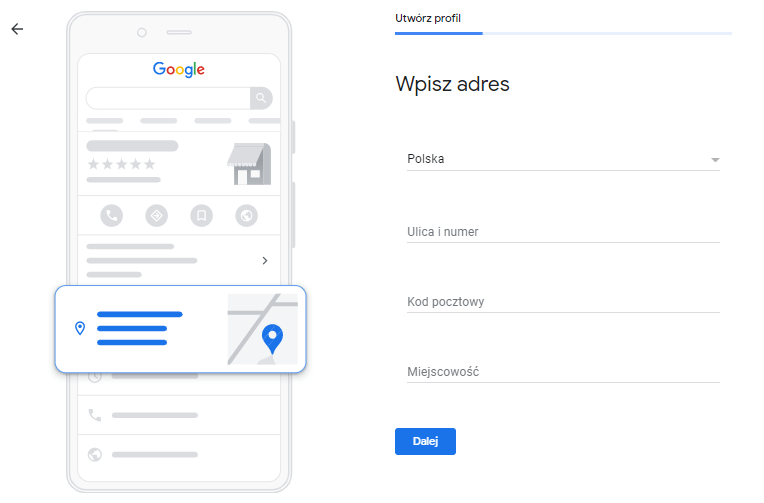The height and width of the screenshot is (503, 764).
Task: Click the globe icon in bottom list row
Action: point(95,454)
